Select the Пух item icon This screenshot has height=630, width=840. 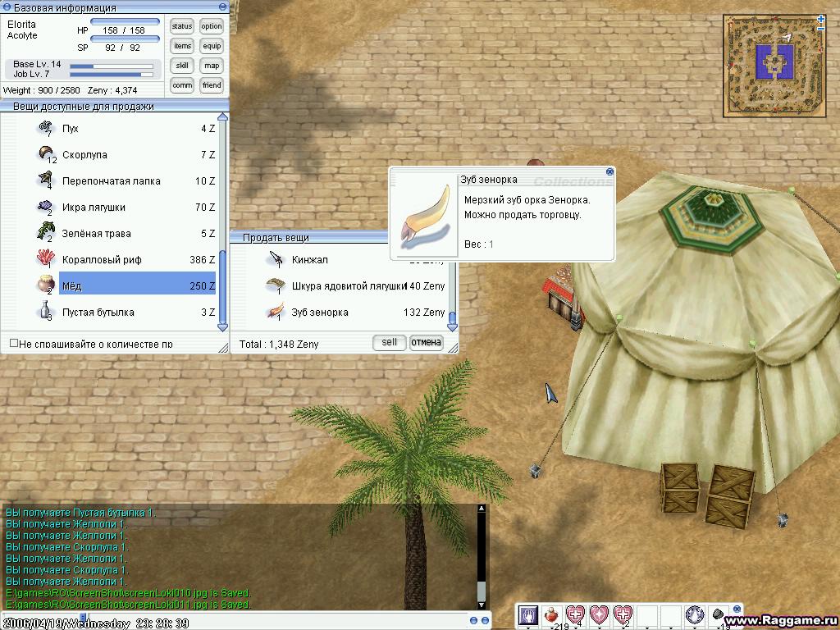[x=46, y=129]
